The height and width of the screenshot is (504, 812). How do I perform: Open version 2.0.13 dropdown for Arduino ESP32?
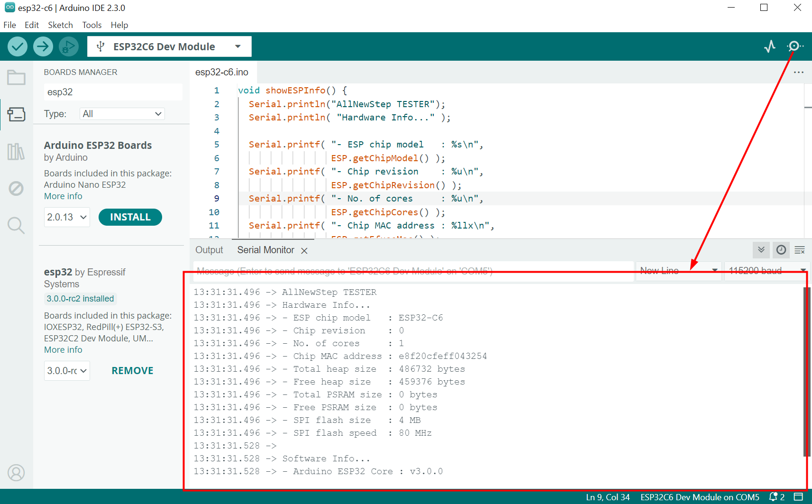[x=67, y=217]
